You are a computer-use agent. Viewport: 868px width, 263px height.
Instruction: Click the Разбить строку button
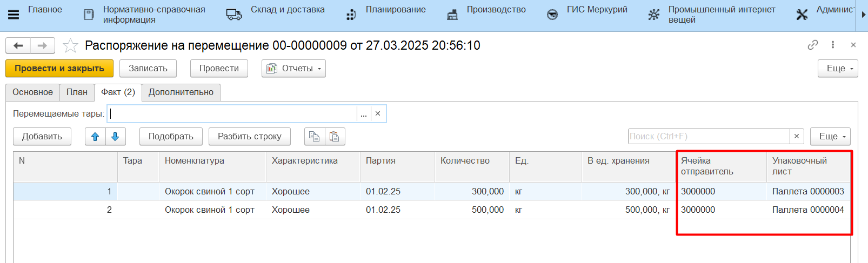tap(249, 137)
